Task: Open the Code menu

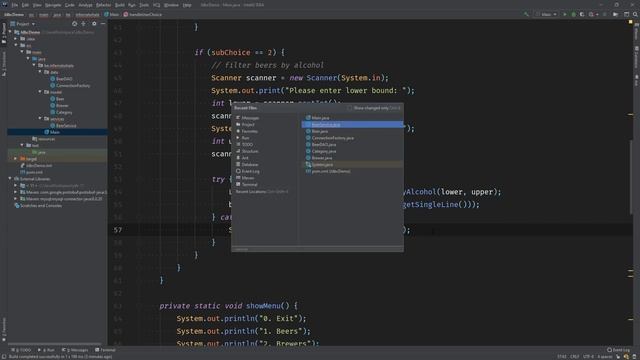Action: pyautogui.click(x=70, y=5)
